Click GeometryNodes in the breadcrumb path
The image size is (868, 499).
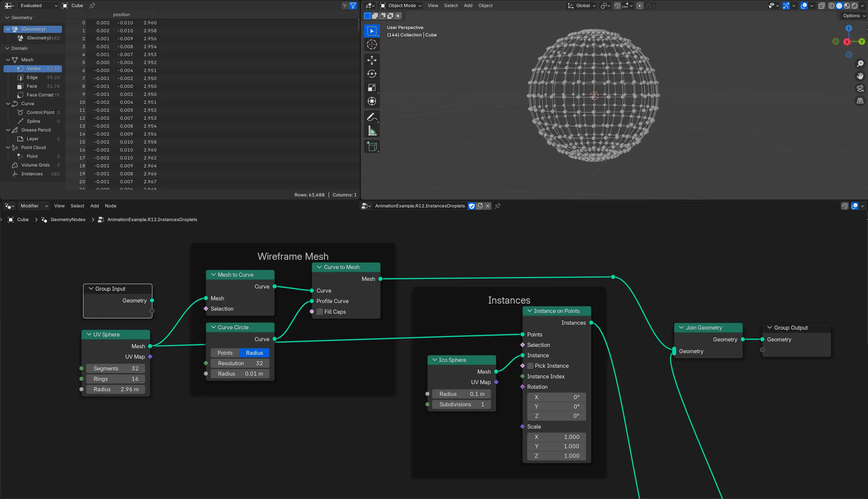67,220
